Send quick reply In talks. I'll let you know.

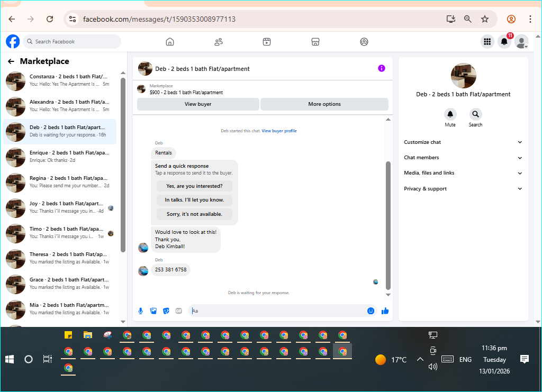coord(194,200)
